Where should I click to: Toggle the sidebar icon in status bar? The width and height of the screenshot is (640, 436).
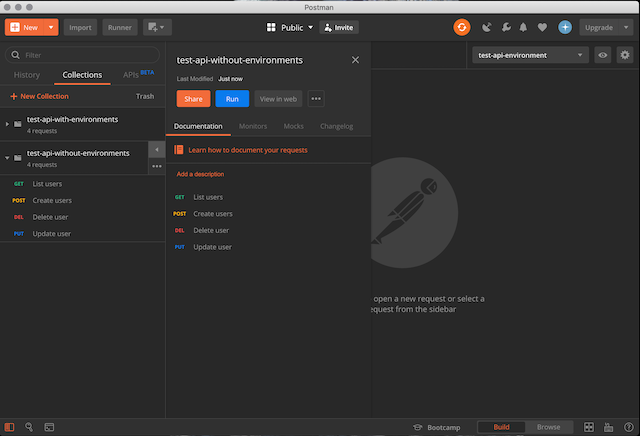pos(9,427)
